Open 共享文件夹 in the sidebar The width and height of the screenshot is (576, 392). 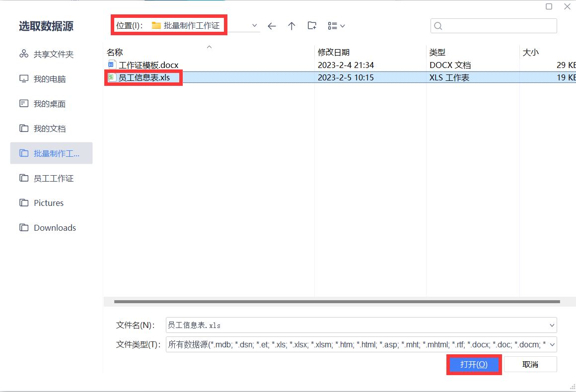click(x=52, y=54)
